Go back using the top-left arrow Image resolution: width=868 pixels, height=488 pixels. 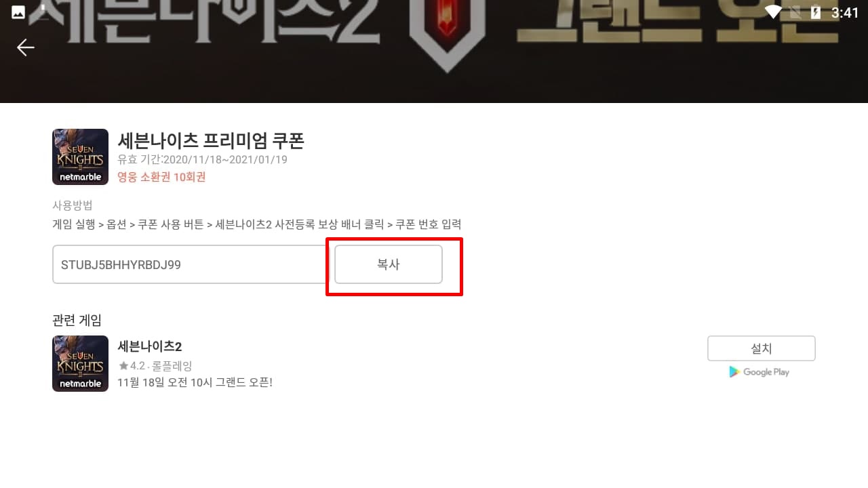click(x=26, y=47)
